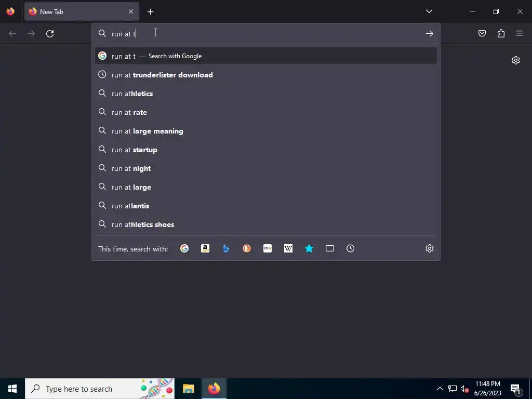The width and height of the screenshot is (532, 399).
Task: Open the network status tray icon
Action: (x=453, y=389)
